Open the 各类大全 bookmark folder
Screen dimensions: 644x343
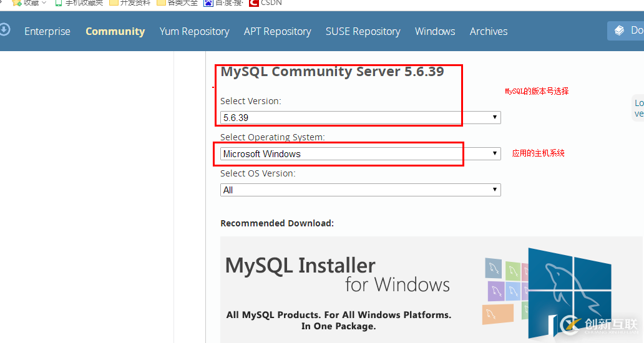[x=177, y=3]
